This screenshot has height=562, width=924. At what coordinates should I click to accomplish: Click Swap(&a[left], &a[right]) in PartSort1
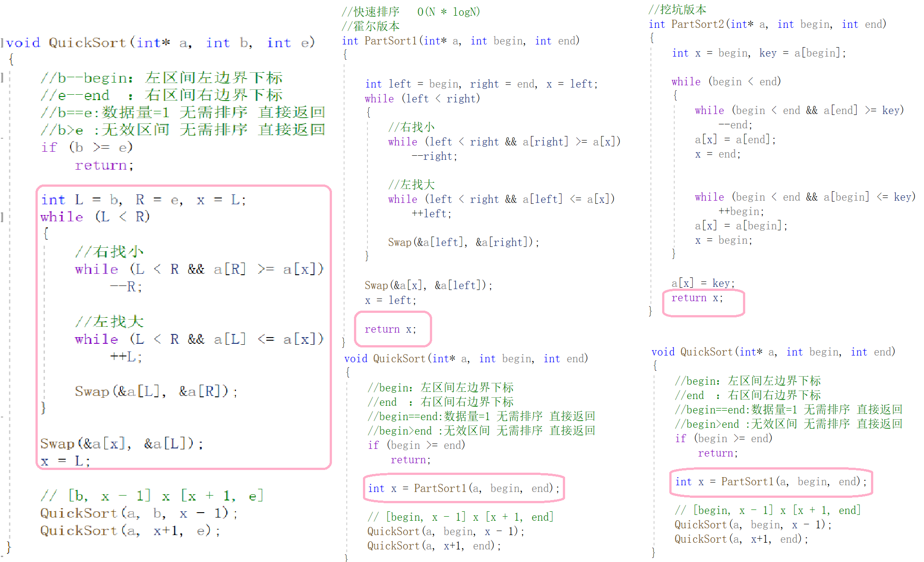click(x=463, y=242)
